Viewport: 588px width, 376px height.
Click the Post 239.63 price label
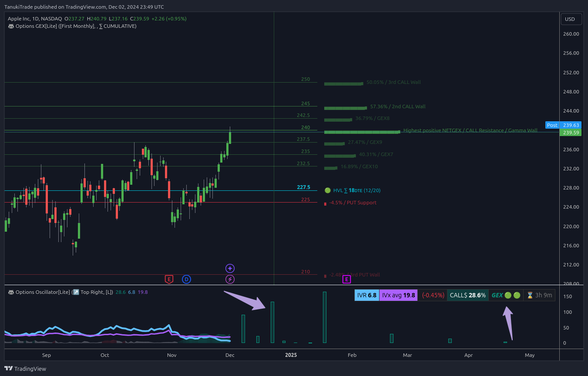click(x=564, y=125)
